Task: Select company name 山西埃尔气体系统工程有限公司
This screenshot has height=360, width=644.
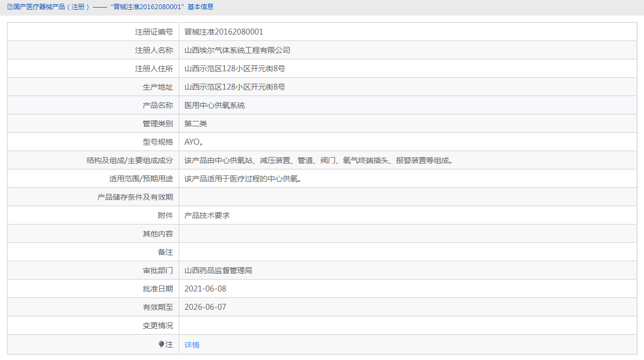Action: [x=238, y=50]
